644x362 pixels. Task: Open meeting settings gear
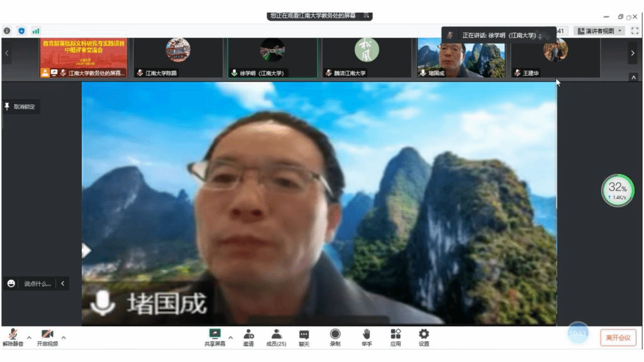click(424, 337)
